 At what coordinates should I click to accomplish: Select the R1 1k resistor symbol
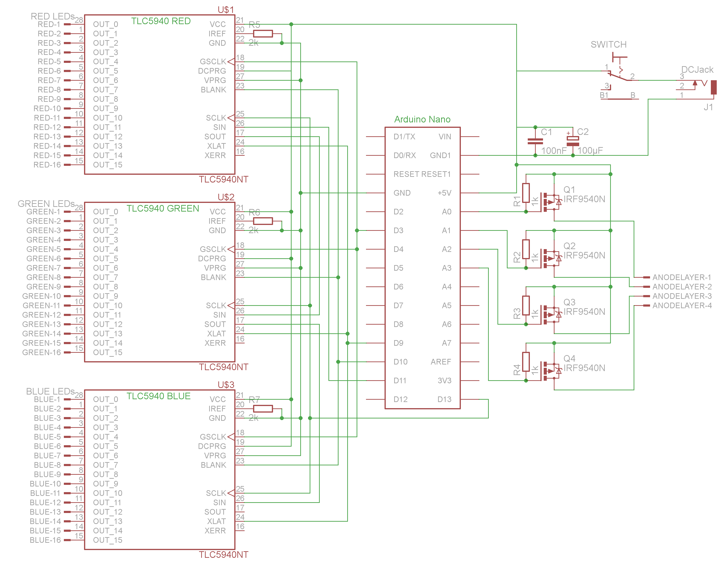click(526, 193)
